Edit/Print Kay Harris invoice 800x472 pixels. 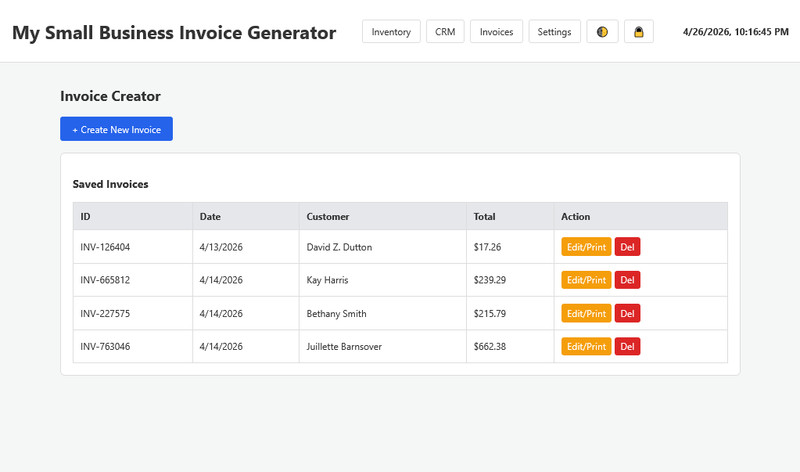(586, 280)
